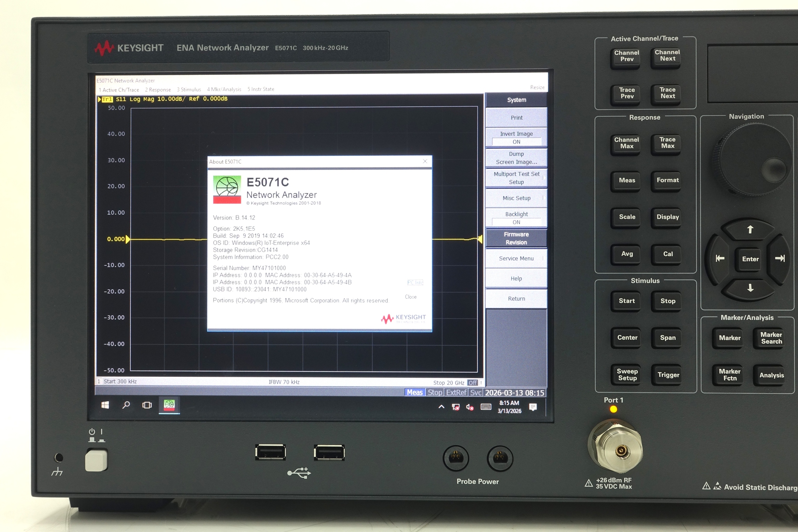Open Task View on taskbar
Viewport: 798px width, 532px height.
pos(147,405)
